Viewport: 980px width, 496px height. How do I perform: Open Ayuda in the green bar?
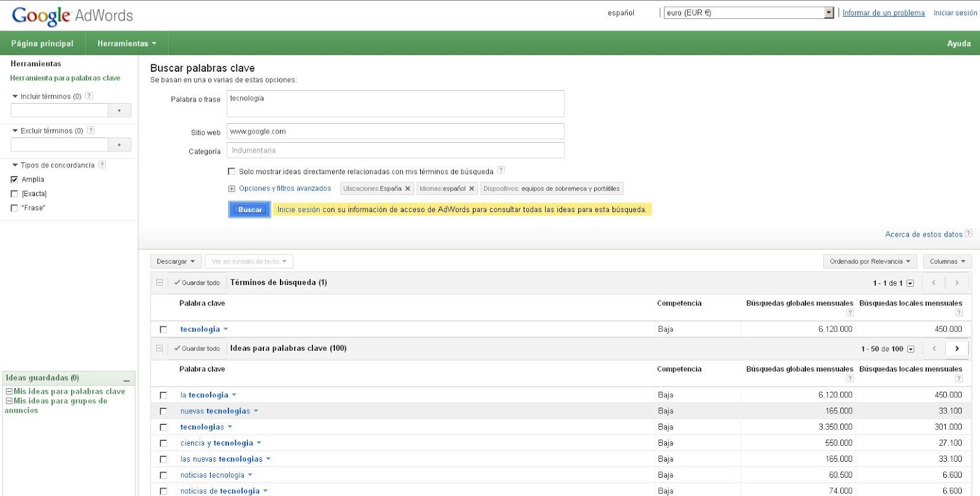click(959, 44)
